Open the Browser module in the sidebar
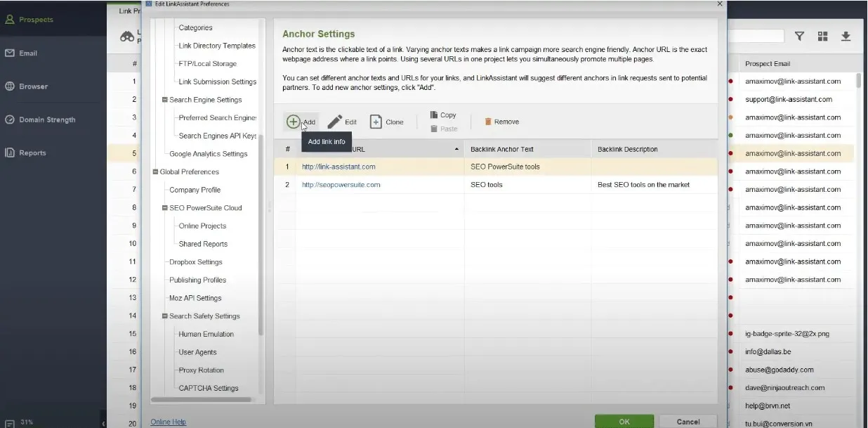 click(x=27, y=86)
